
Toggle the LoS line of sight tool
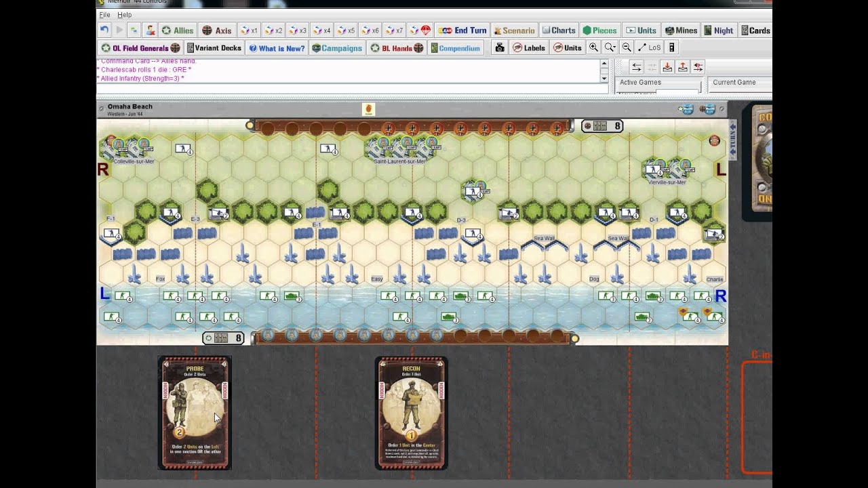(x=649, y=47)
